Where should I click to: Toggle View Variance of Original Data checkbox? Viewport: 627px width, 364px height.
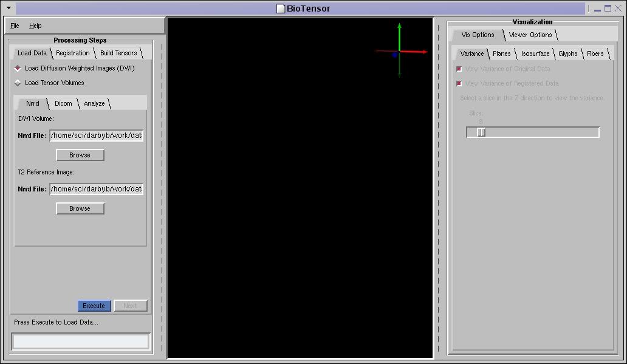[x=459, y=69]
